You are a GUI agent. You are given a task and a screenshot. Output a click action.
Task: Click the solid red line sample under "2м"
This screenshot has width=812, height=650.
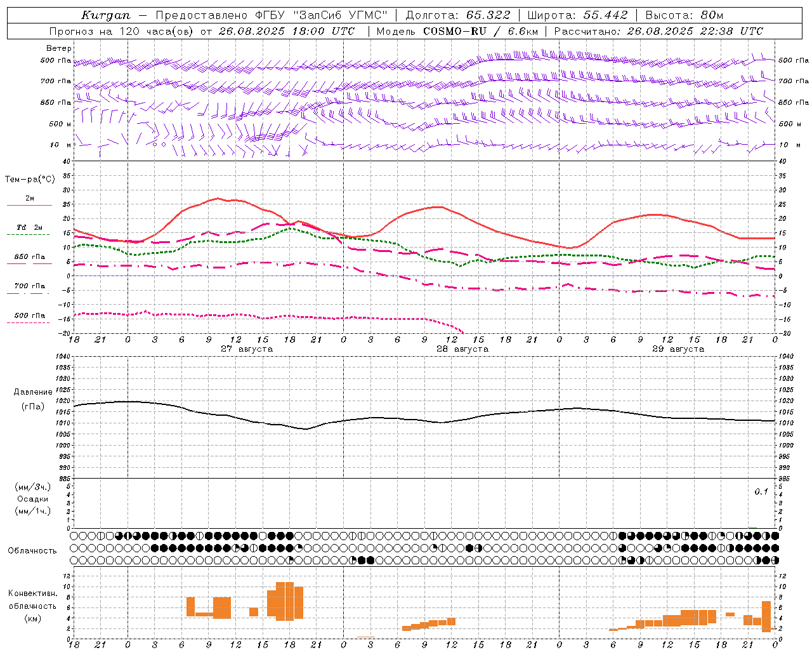[29, 205]
